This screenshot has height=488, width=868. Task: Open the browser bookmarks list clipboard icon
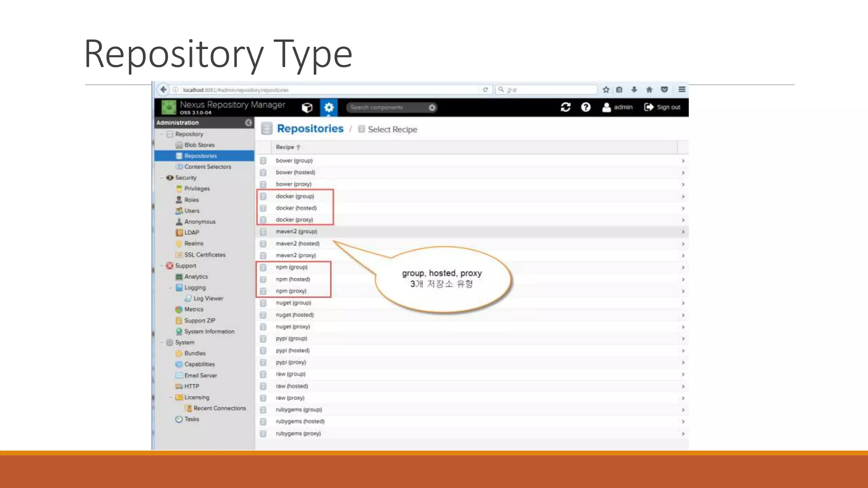[619, 90]
